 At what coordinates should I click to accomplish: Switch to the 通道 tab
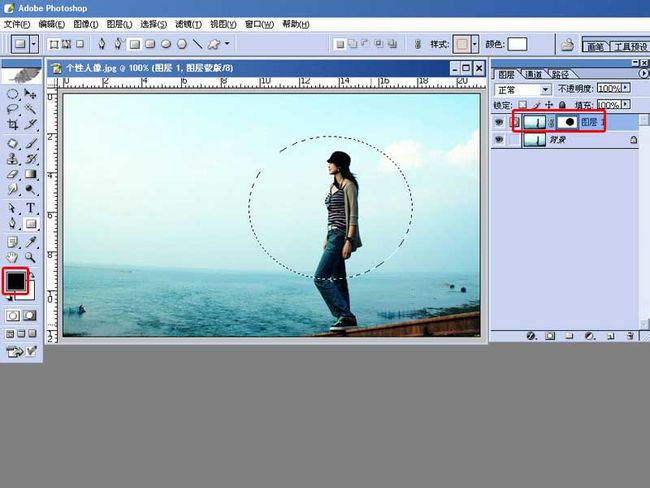tap(533, 74)
